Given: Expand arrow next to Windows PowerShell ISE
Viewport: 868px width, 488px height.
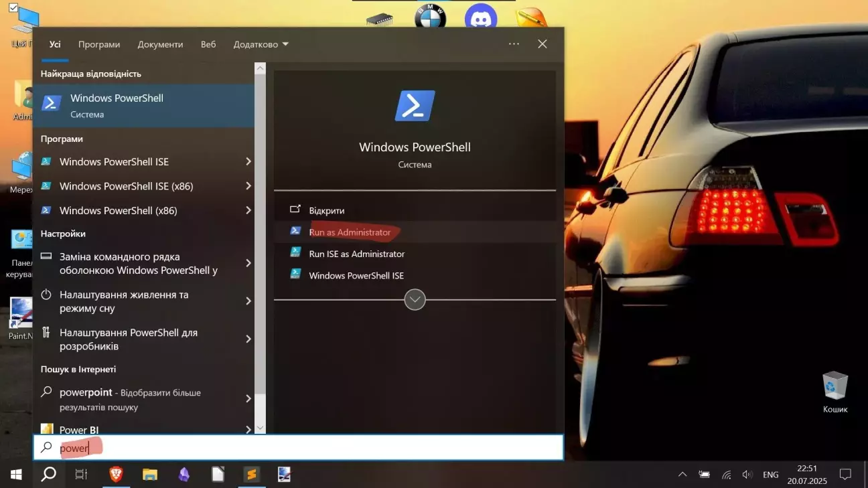Looking at the screenshot, I should point(248,161).
